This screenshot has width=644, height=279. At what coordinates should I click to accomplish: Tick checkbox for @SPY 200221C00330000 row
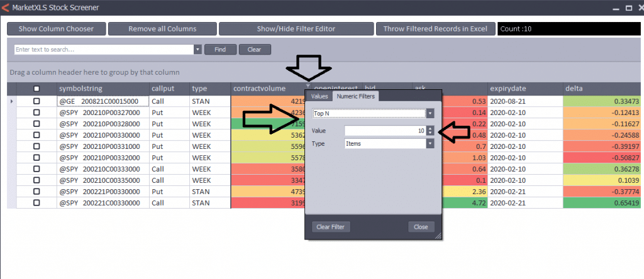[36, 203]
